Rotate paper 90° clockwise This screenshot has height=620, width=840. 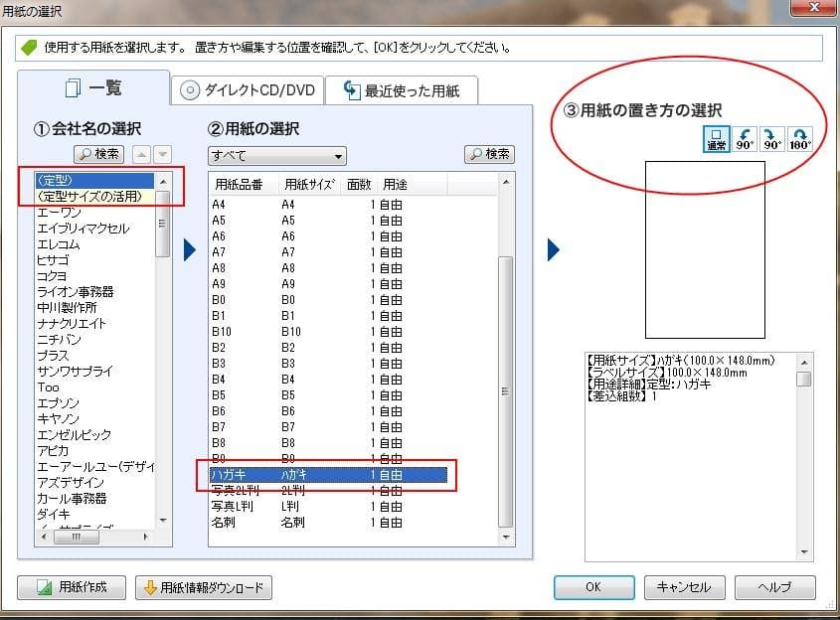[x=772, y=139]
